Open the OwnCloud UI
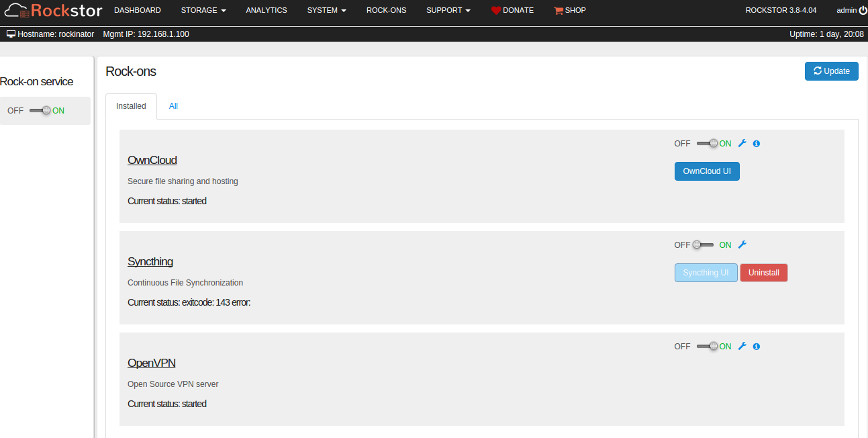868x438 pixels. coord(706,171)
